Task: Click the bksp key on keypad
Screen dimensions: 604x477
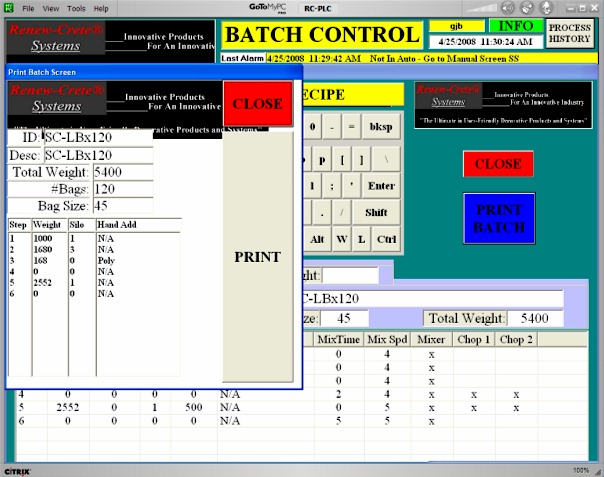Action: click(x=381, y=126)
